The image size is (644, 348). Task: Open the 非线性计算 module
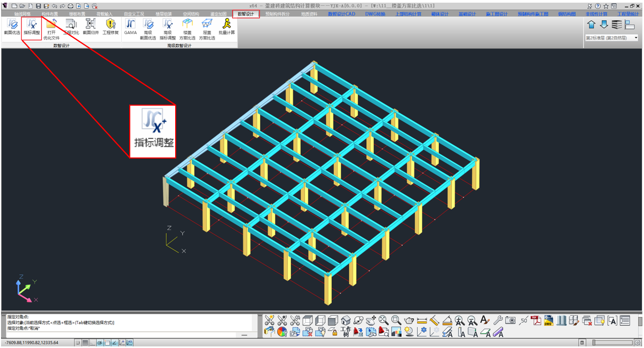click(596, 14)
